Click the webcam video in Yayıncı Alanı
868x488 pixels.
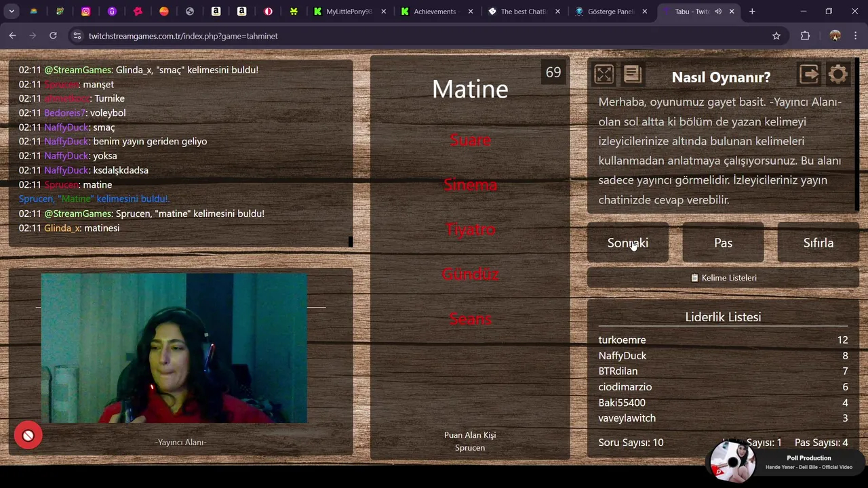coord(174,348)
